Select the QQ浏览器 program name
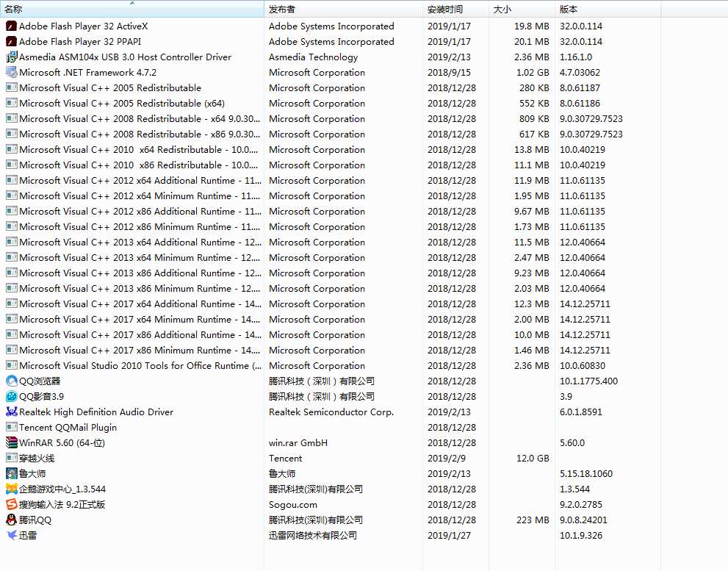728x571 pixels. [x=40, y=381]
